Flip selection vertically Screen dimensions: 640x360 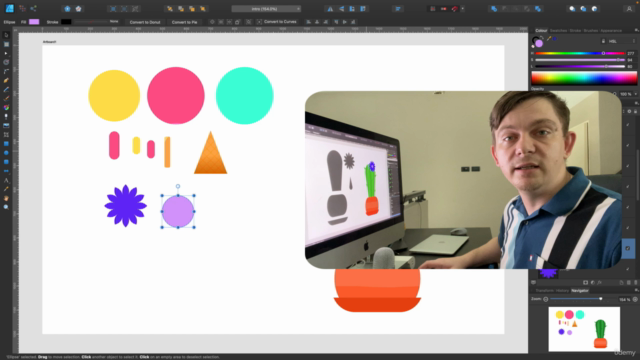[341, 9]
